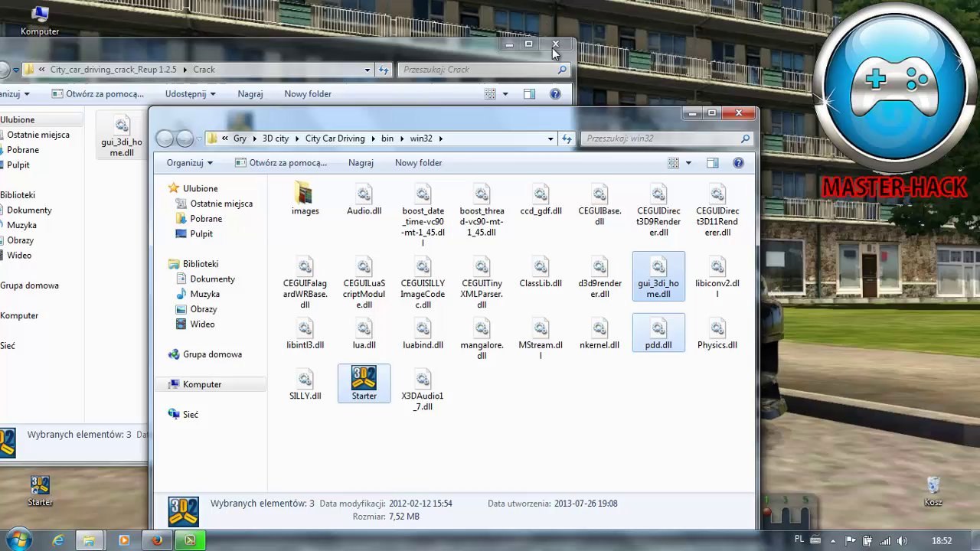The image size is (980, 551).
Task: Select the luabind.dll file
Action: coord(423,334)
